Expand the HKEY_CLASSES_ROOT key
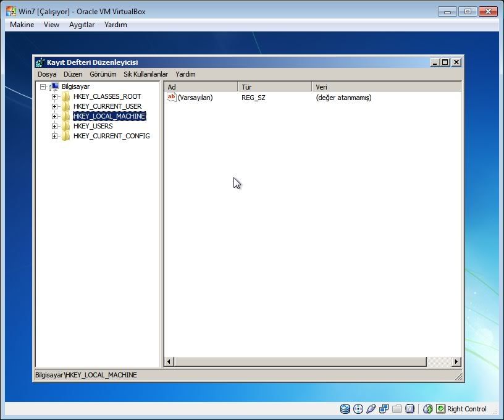This screenshot has height=420, width=504. coord(55,96)
